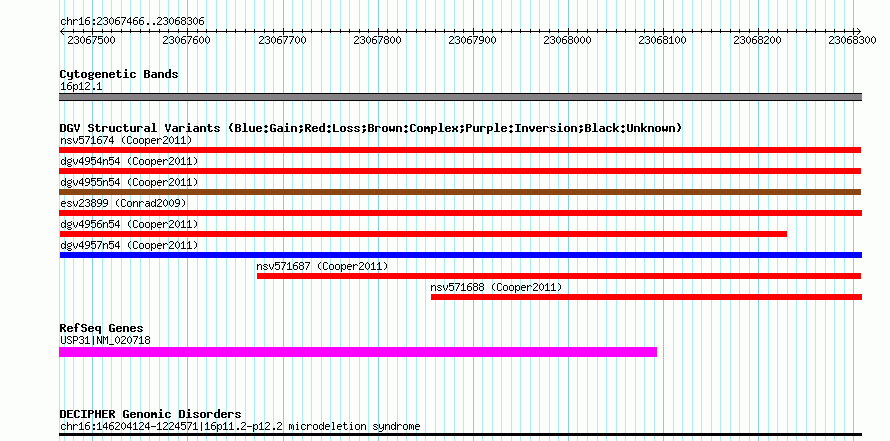890x441 pixels.
Task: Click the red esv23899 variant bar
Action: point(460,213)
